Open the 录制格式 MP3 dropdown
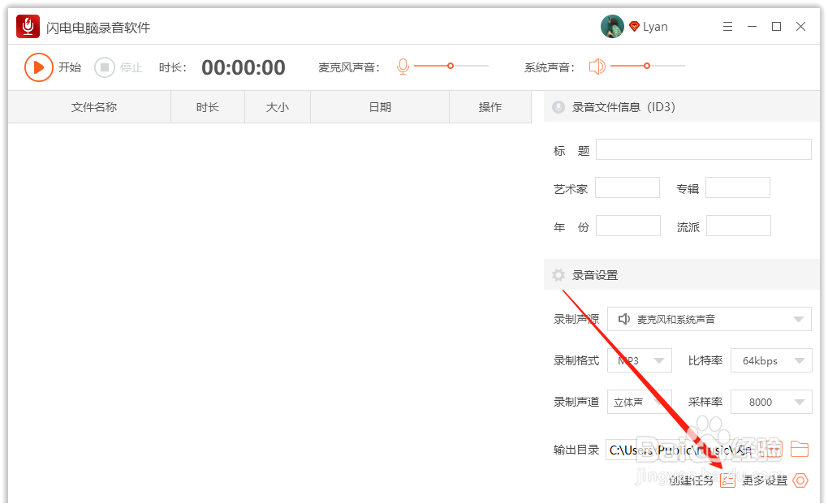Screen dimensions: 828x504 (x=640, y=360)
